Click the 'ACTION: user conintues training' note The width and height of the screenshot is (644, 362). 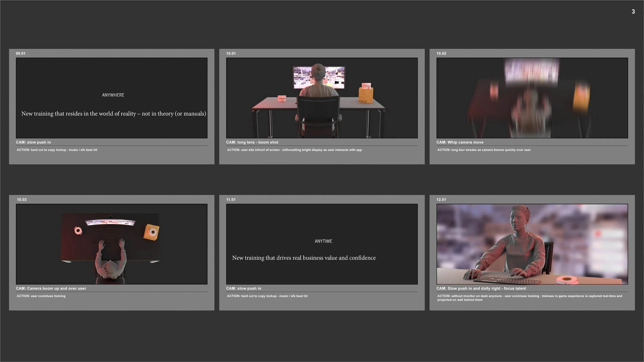pyautogui.click(x=41, y=296)
